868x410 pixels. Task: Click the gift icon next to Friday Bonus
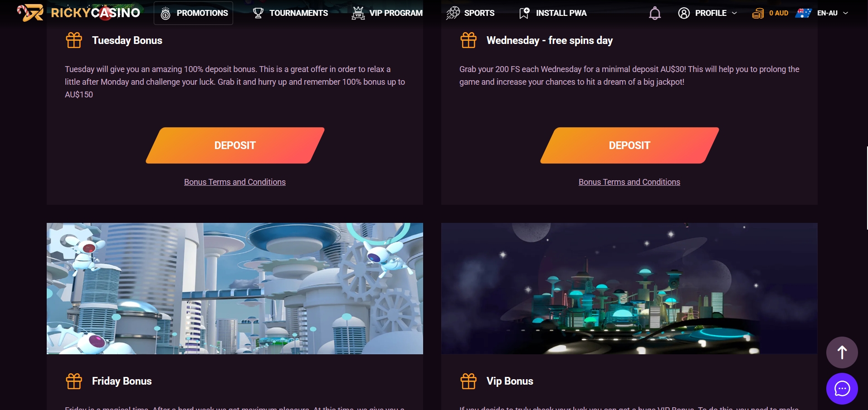click(74, 381)
